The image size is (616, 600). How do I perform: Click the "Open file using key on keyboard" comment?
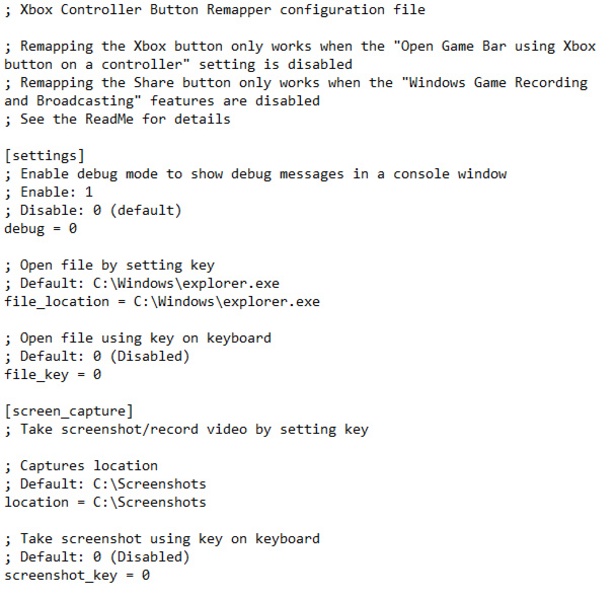pos(138,338)
